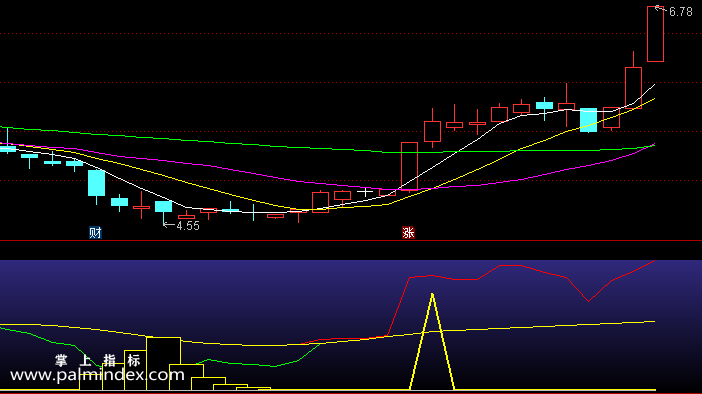Select the 4.55 low price label
The image size is (702, 394).
(x=188, y=226)
